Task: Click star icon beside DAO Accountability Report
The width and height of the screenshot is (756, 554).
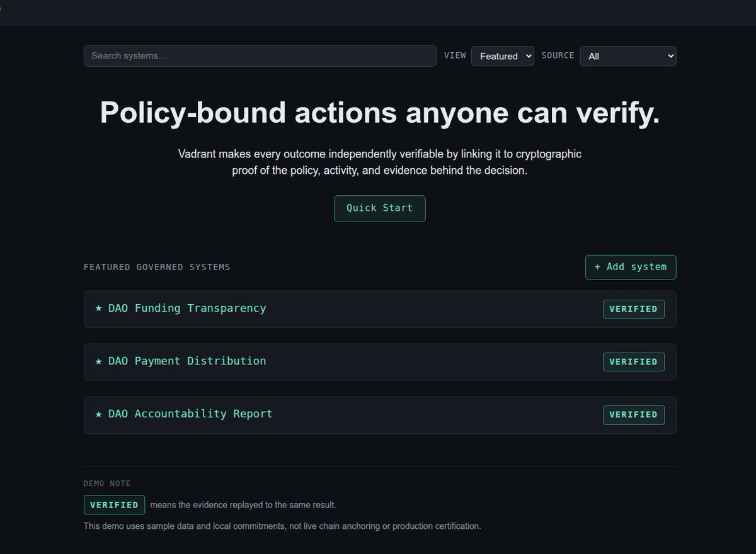Action: click(98, 414)
